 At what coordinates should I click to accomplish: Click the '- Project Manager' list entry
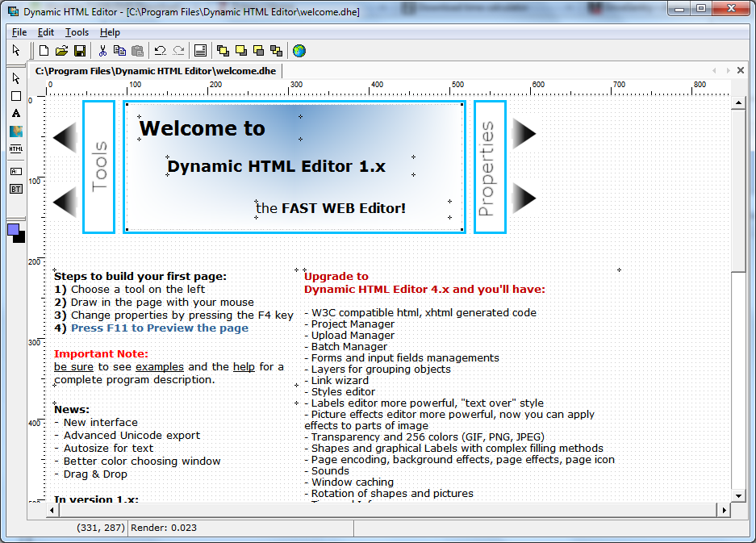click(x=349, y=324)
